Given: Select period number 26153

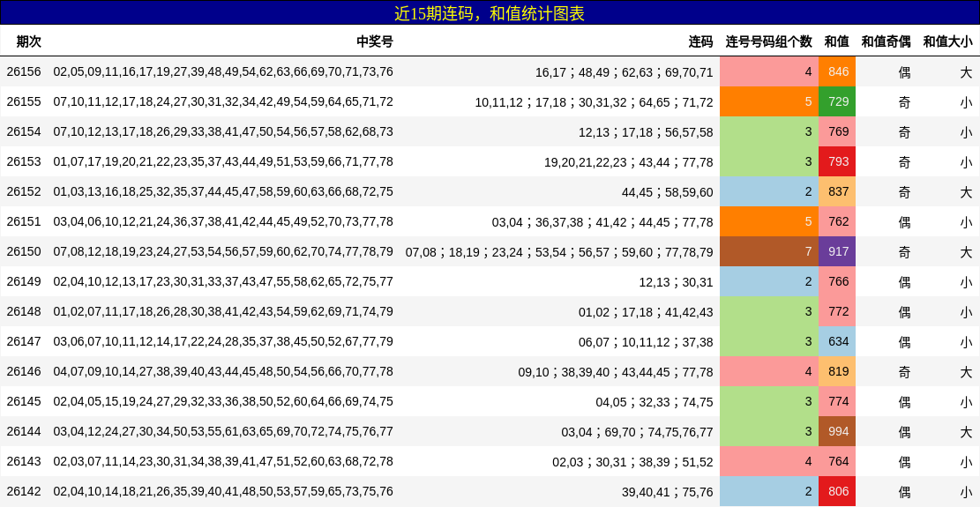Looking at the screenshot, I should [24, 161].
